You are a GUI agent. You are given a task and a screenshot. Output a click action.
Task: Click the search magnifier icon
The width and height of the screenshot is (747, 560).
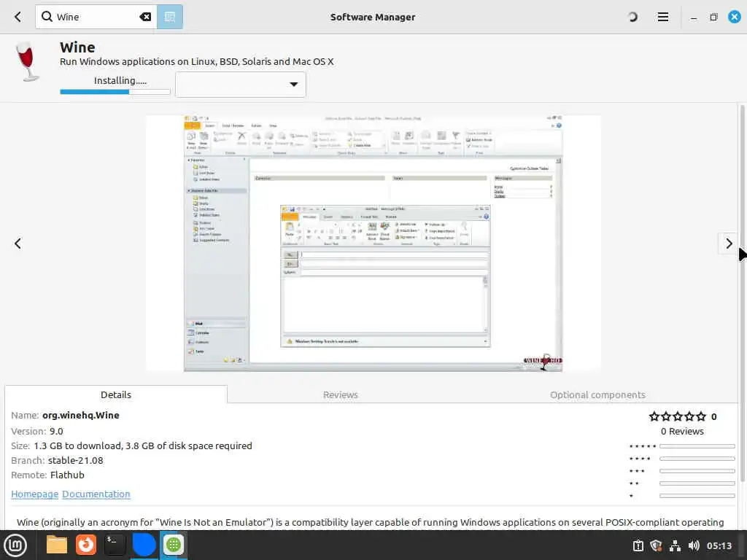pos(47,17)
